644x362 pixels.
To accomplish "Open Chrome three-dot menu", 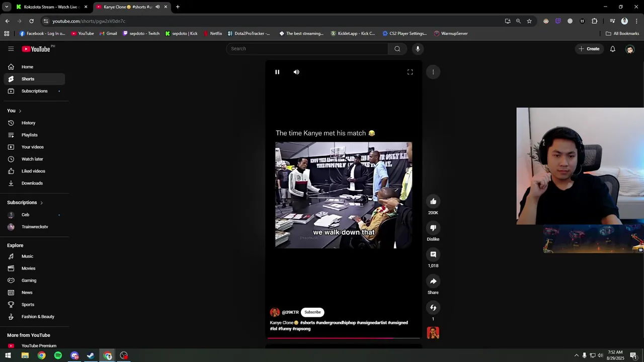I will (x=636, y=21).
